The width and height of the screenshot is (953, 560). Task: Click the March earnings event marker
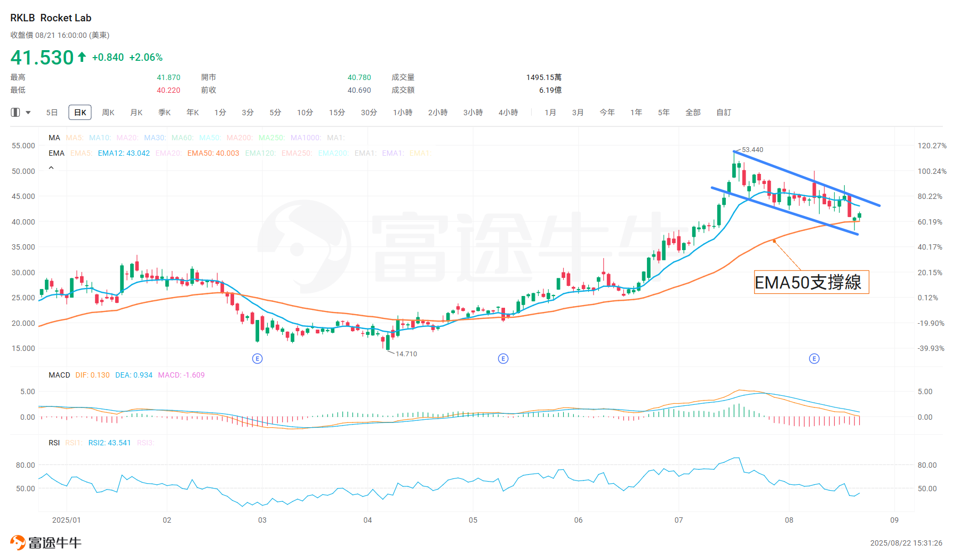pyautogui.click(x=257, y=358)
